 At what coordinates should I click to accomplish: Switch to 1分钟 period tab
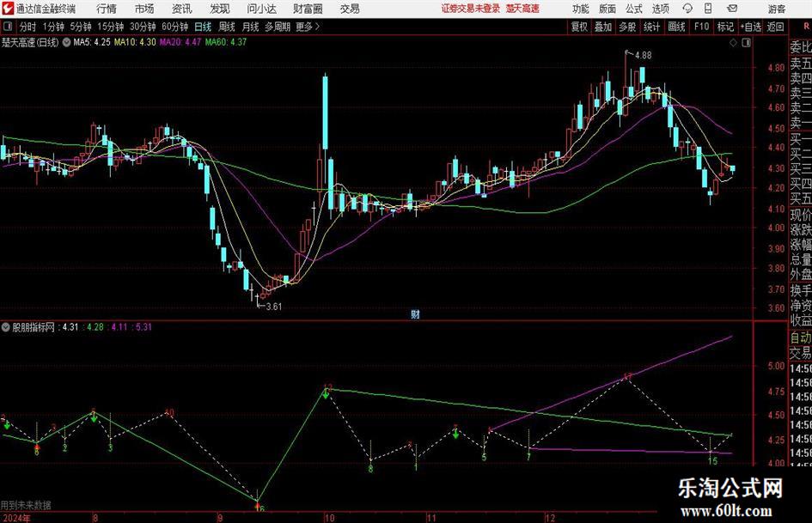pyautogui.click(x=52, y=27)
